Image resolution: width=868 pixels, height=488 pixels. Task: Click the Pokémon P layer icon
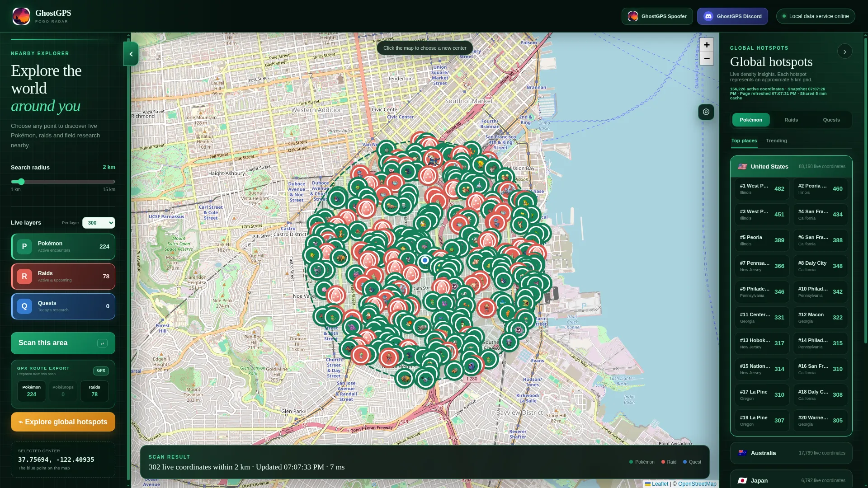point(24,247)
